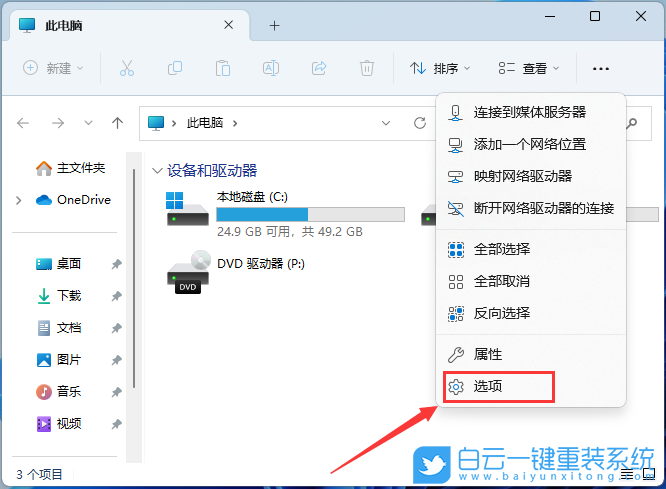This screenshot has width=666, height=489.
Task: Open the 排序 sort dropdown
Action: click(x=440, y=68)
